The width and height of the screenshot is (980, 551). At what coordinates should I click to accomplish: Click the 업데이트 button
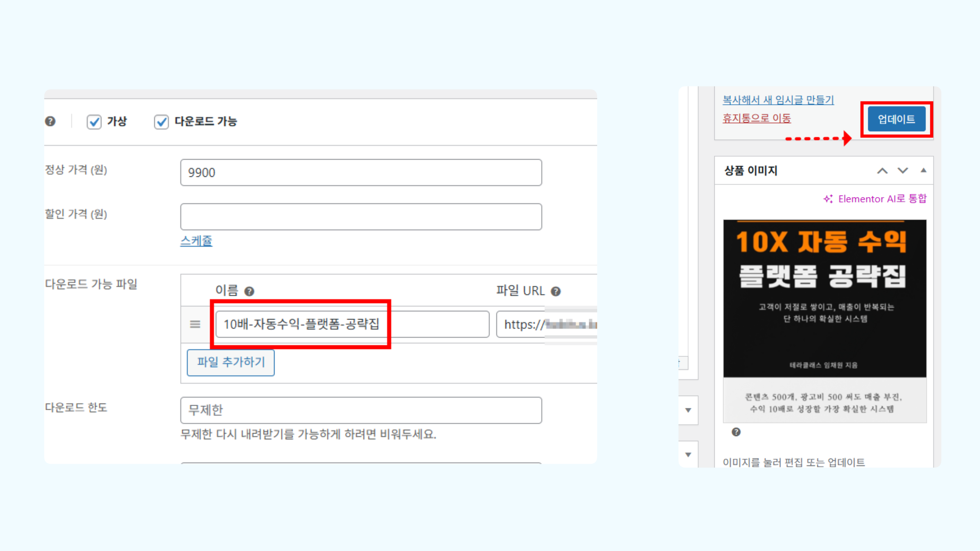896,119
